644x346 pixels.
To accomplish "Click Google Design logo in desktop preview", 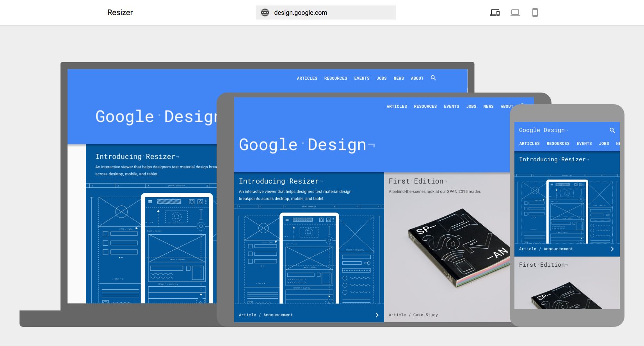I will [x=156, y=117].
